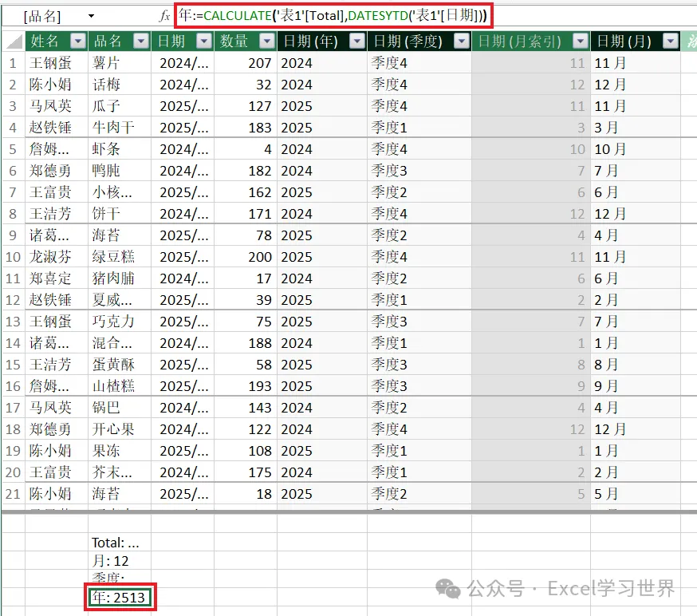Open the 姓名 column filter dropdown
Image resolution: width=697 pixels, height=616 pixels.
click(x=78, y=41)
